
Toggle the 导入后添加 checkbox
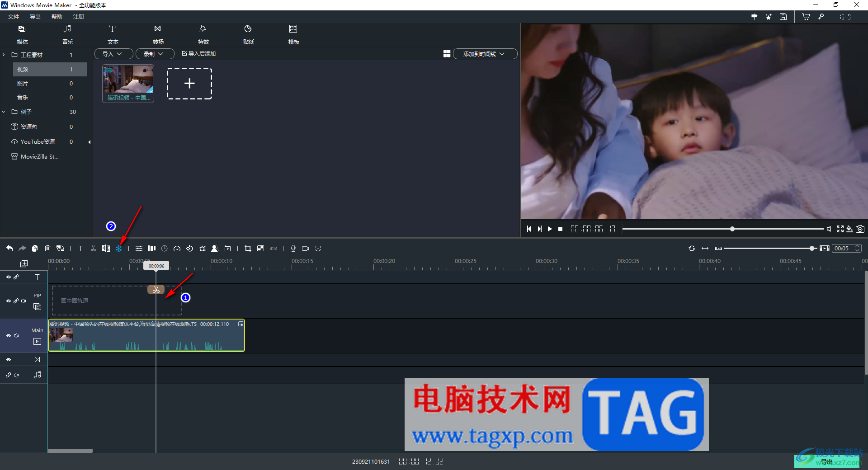point(184,53)
